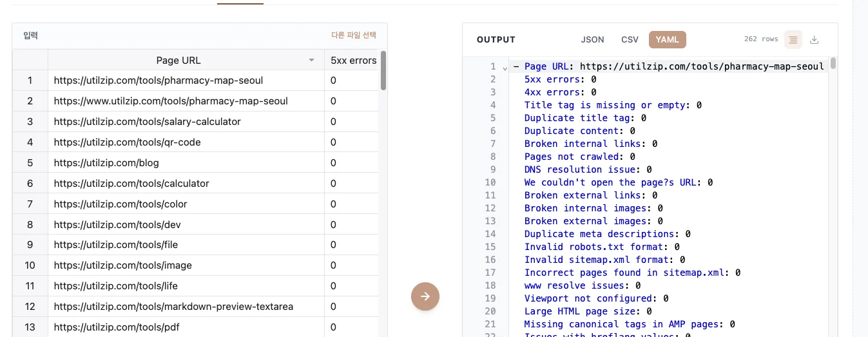The width and height of the screenshot is (868, 337).
Task: Select the tools/image URL cell
Action: pyautogui.click(x=186, y=265)
